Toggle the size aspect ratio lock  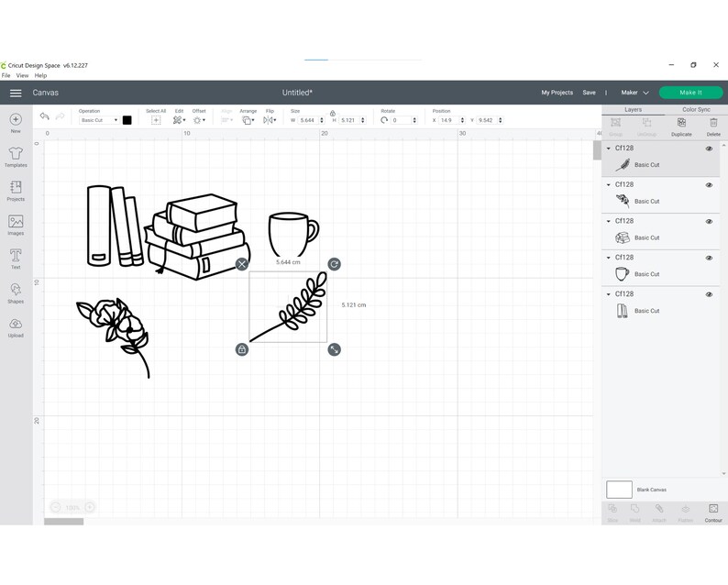coord(333,114)
